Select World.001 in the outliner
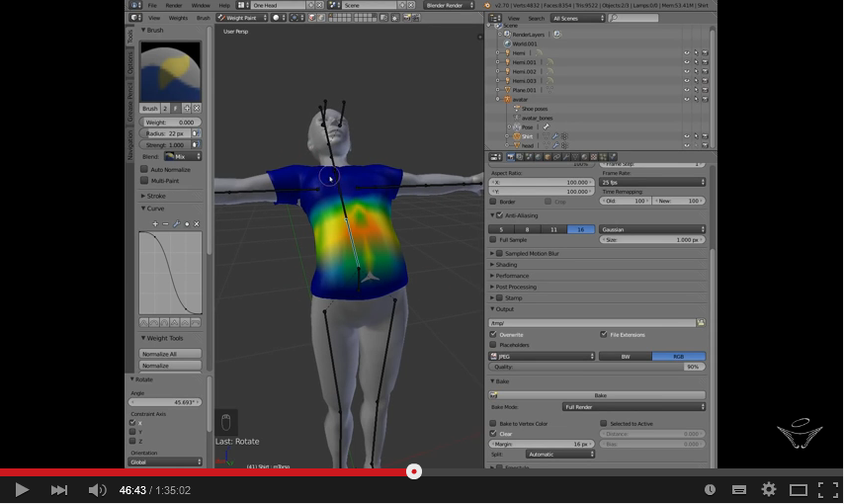844x504 pixels. tap(524, 43)
